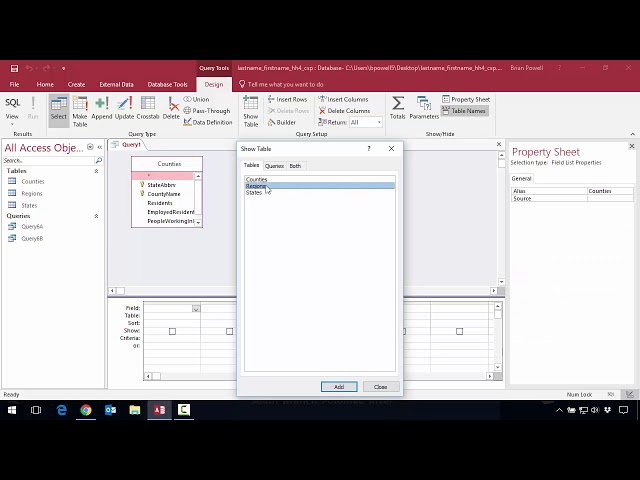Open the File tab
The height and width of the screenshot is (480, 640).
pos(14,84)
